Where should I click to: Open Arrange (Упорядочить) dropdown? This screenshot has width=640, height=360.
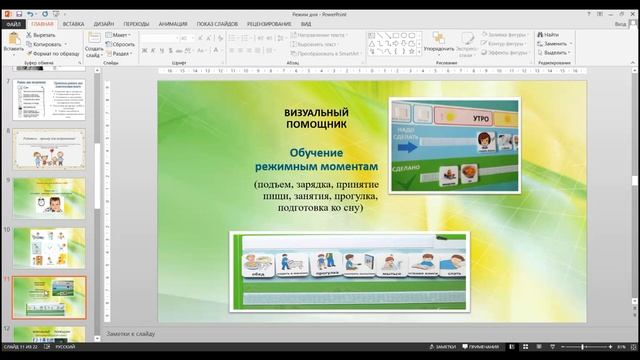point(439,45)
